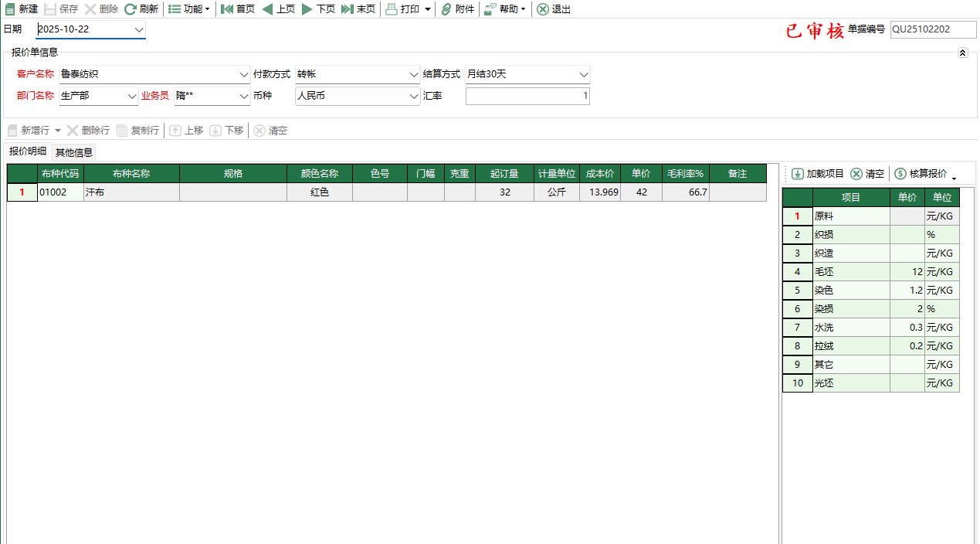Go to 首页 first record
This screenshot has height=544, width=980.
click(227, 9)
